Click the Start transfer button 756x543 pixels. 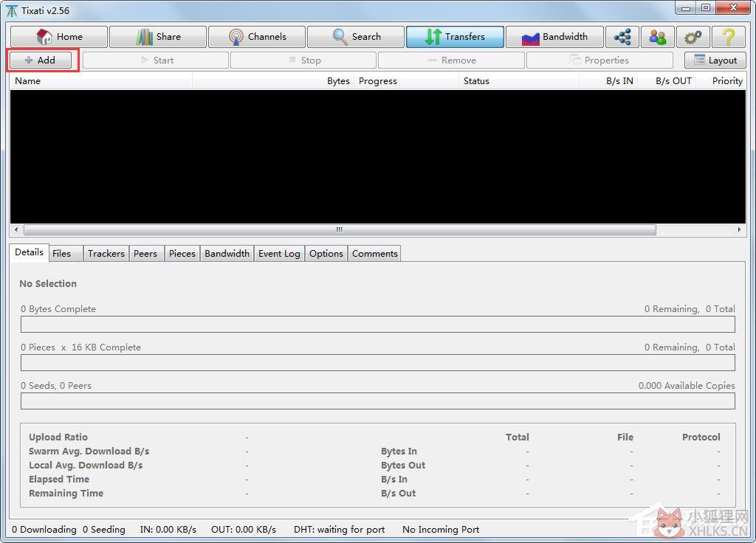point(156,60)
